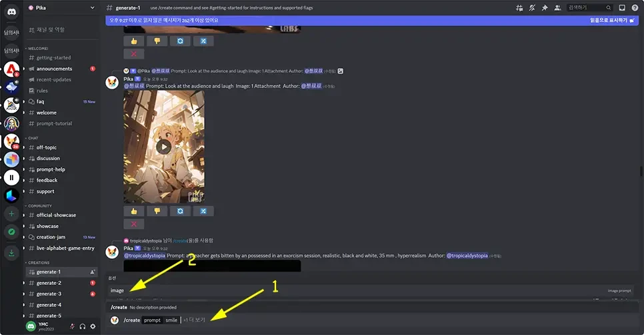Screen dimensions: 644x335
Task: Play the anime girl video
Action: 163,147
